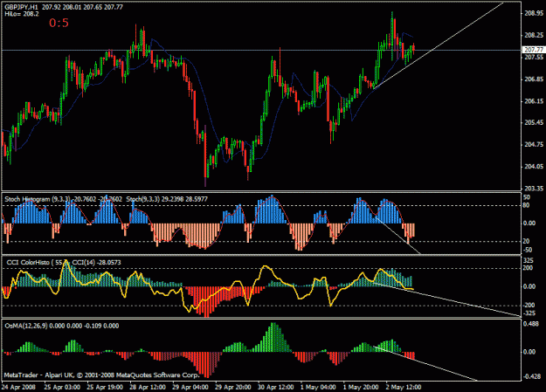Viewport: 546px width, 392px height.
Task: Click the 204.05 price scale value
Action: (534, 167)
